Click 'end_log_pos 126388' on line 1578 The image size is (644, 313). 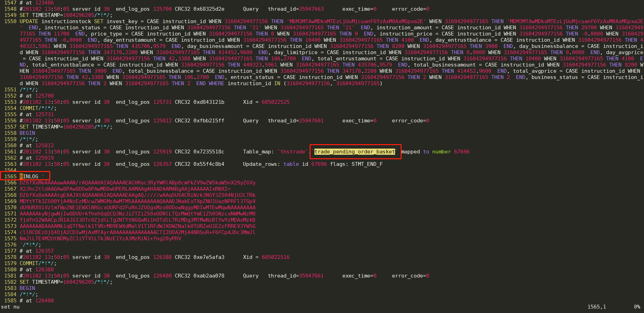(143, 257)
